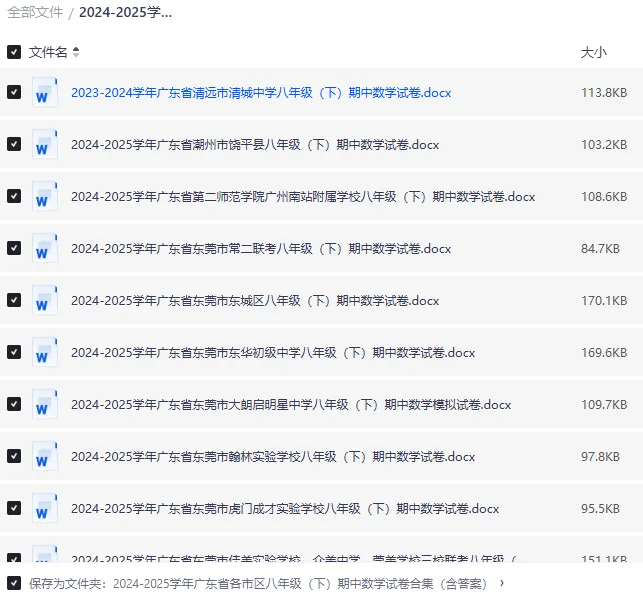
Task: Open 东莞市东城区八年级 试卷.docx
Action: coord(255,301)
